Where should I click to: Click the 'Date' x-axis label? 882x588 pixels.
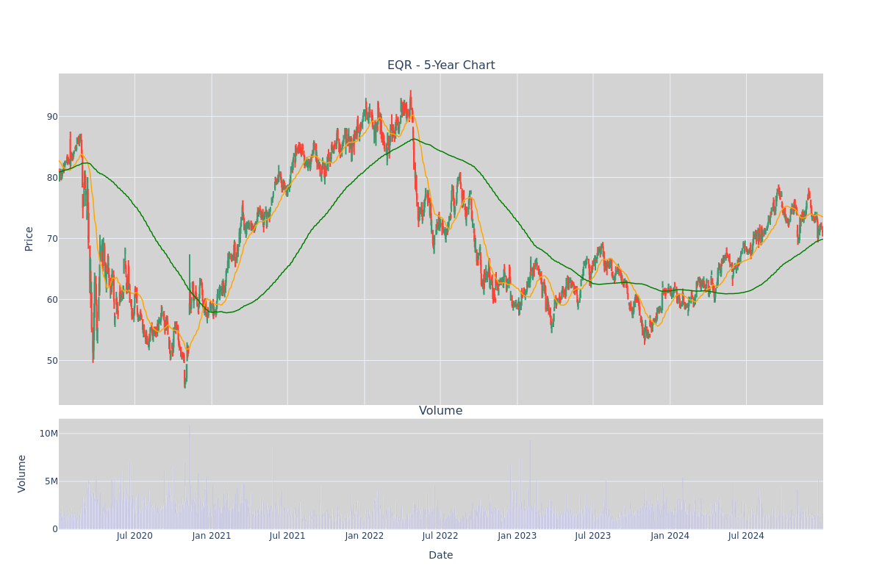441,556
